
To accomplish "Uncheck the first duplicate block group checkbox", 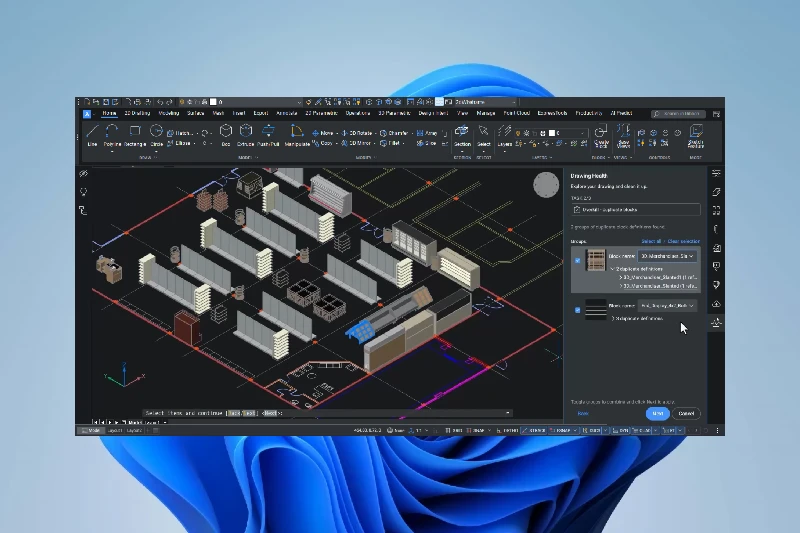I will coord(578,261).
